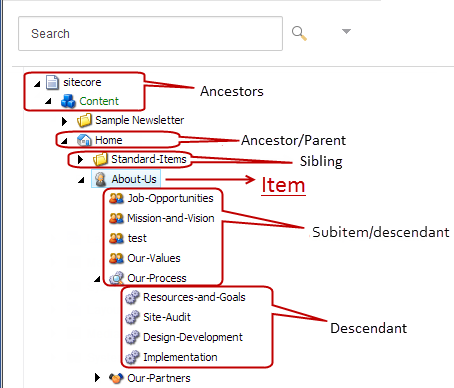Click the Sample Newsletter folder icon

[84, 120]
